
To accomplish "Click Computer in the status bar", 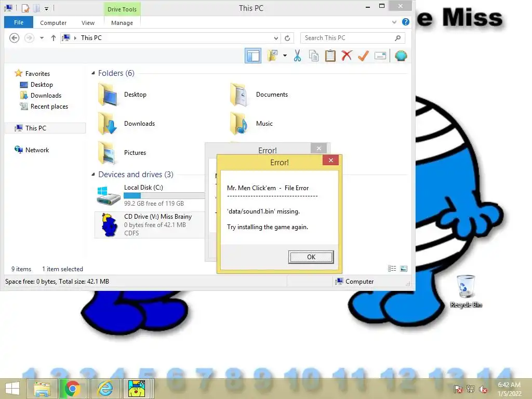I will pyautogui.click(x=354, y=281).
